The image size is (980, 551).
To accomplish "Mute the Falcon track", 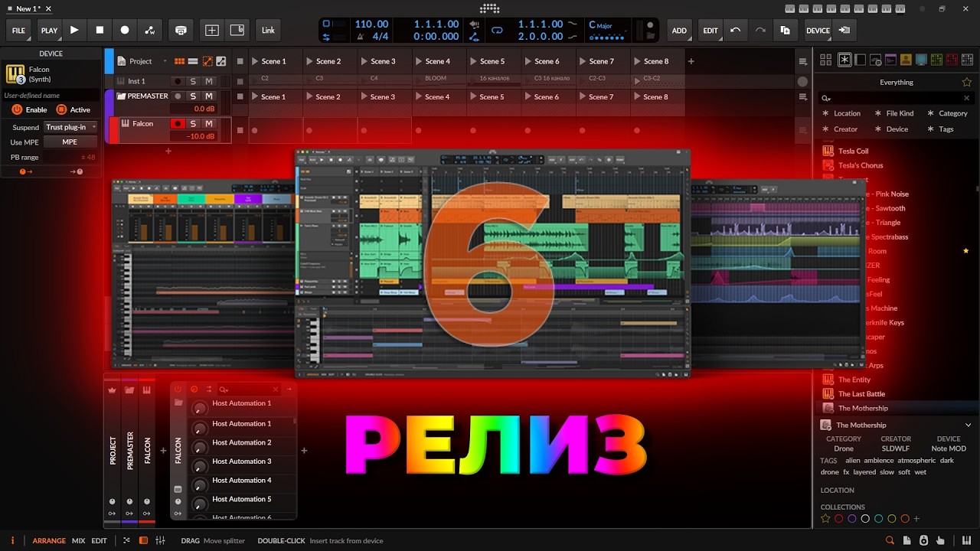I will [x=208, y=124].
